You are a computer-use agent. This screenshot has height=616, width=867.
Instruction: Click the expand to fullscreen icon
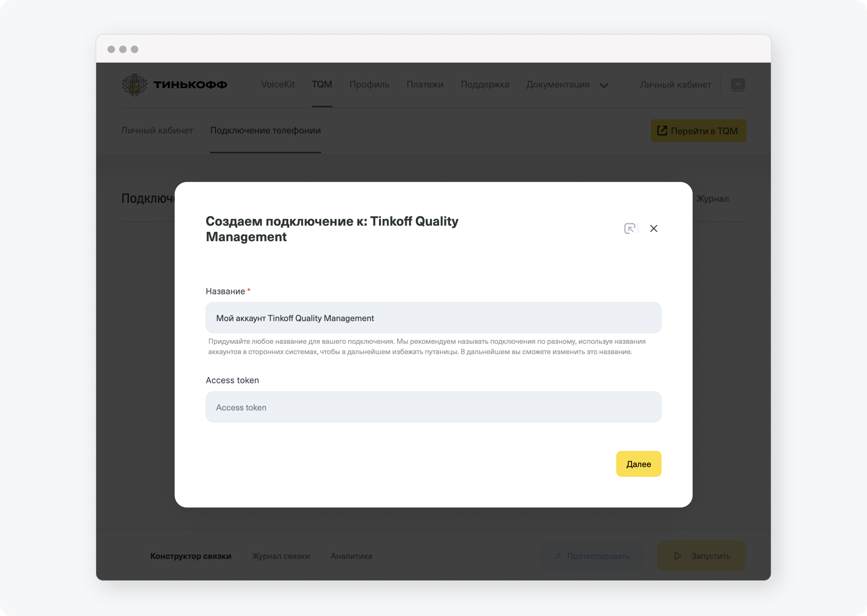coord(630,228)
